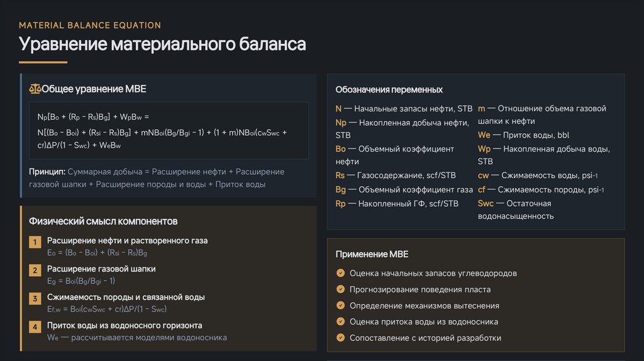
Task: Click the orange Swc variable label
Action: pyautogui.click(x=486, y=203)
